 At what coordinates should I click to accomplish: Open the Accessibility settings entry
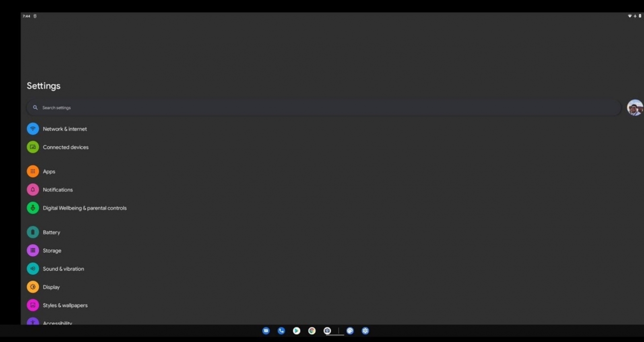click(57, 323)
